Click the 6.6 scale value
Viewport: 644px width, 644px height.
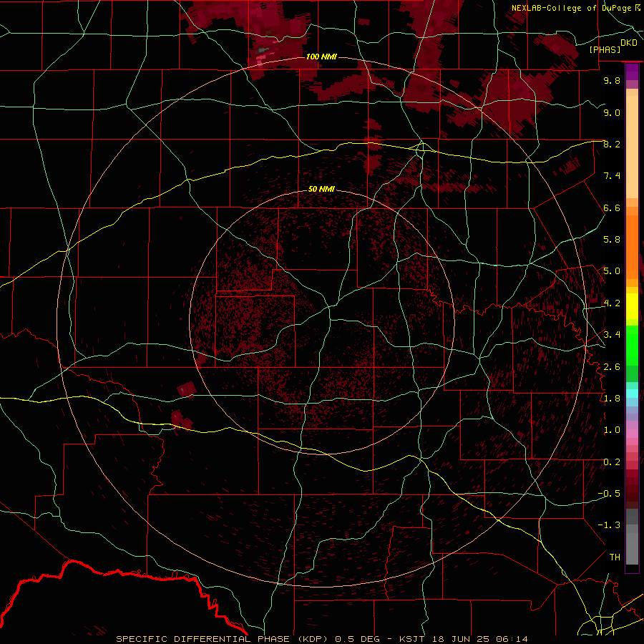(612, 208)
